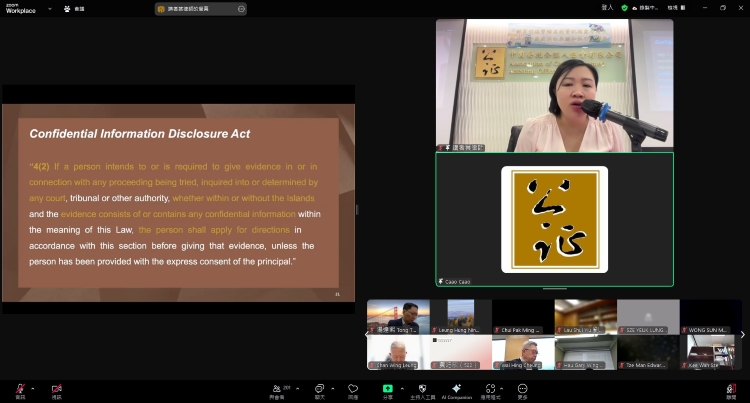
Task: Open the apps icon in the toolbar
Action: [x=490, y=389]
